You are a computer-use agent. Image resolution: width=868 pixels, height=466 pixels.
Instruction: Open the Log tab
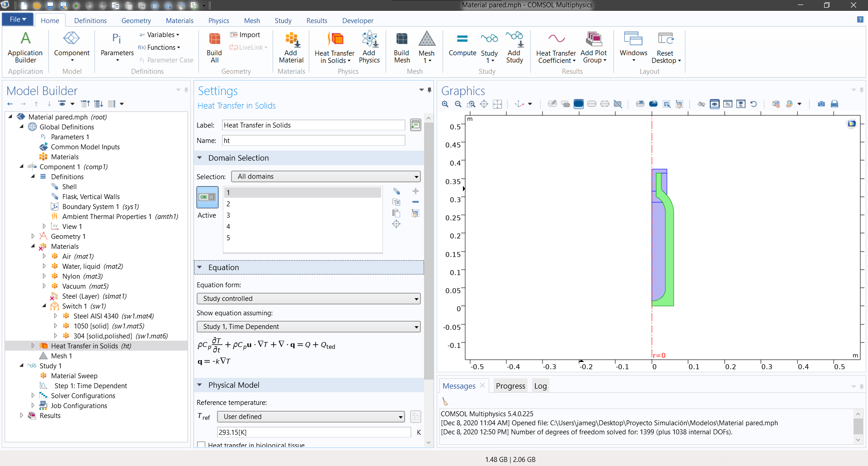pos(540,386)
